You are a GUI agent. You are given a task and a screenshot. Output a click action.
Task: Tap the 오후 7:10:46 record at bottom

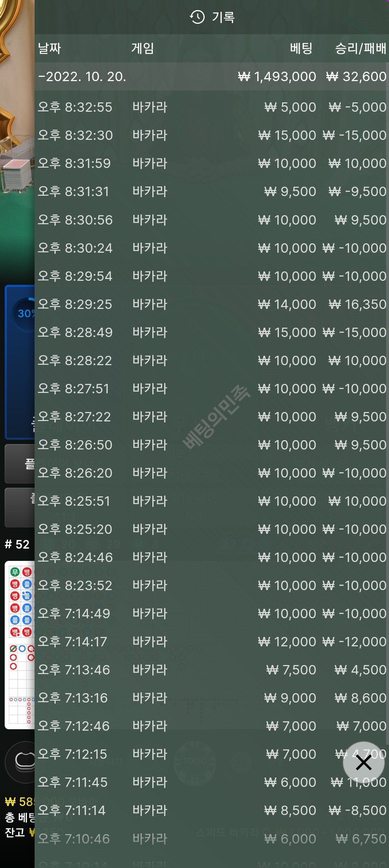tap(211, 839)
